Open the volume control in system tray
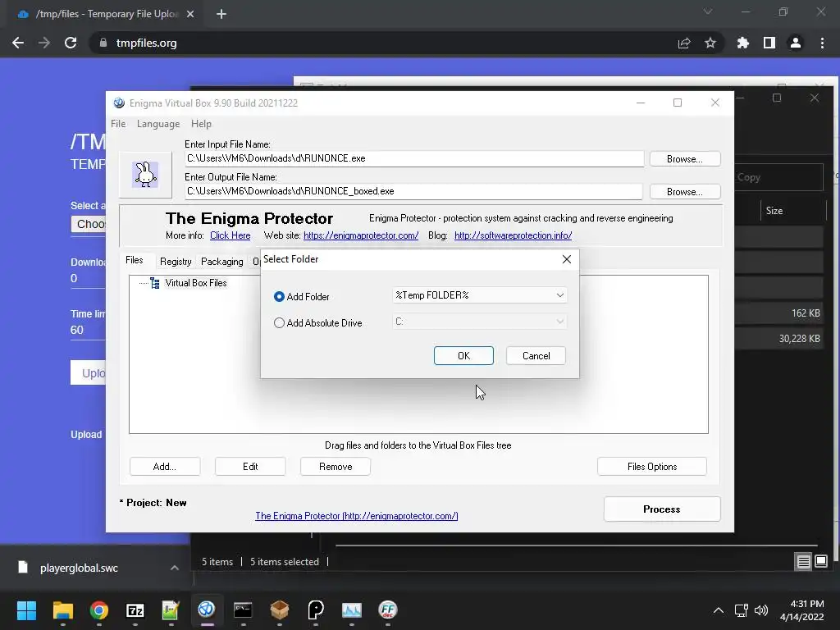The width and height of the screenshot is (840, 630). point(760,610)
